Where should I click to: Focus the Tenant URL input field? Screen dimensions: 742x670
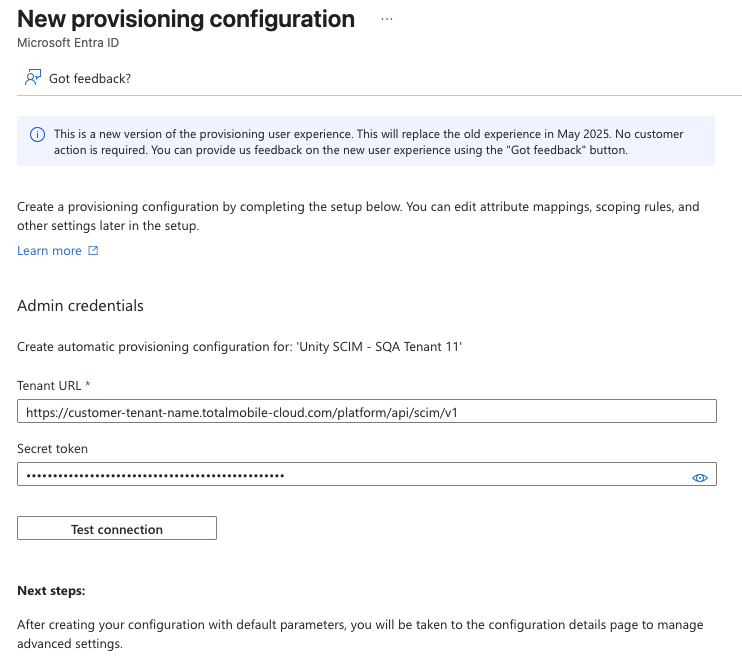pos(366,411)
